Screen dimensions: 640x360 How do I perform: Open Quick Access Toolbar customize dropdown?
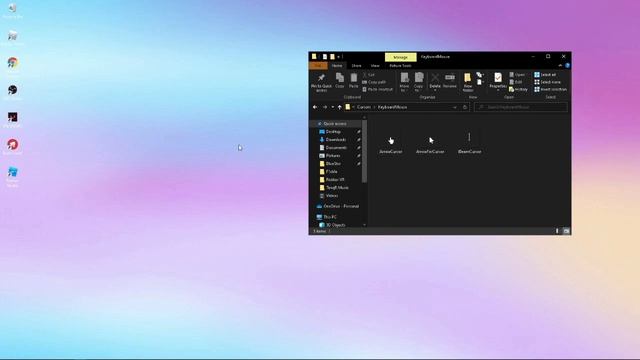point(339,57)
